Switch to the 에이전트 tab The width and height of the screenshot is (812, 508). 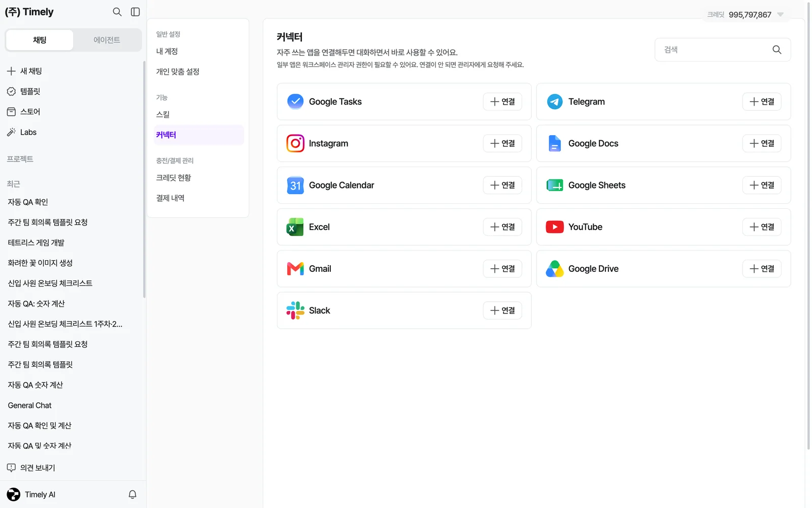[107, 40]
